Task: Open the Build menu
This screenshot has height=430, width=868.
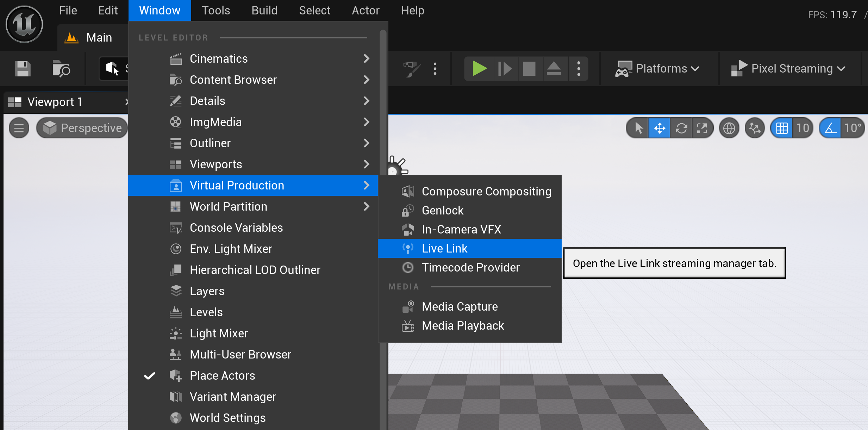Action: 264,11
